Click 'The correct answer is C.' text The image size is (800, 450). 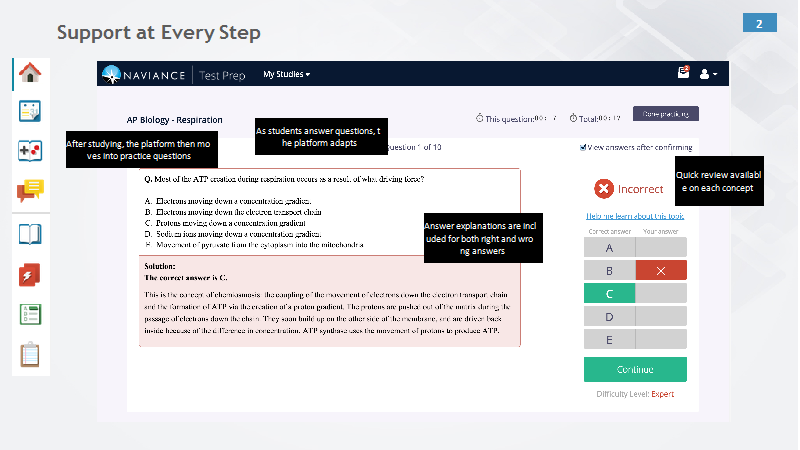[186, 278]
